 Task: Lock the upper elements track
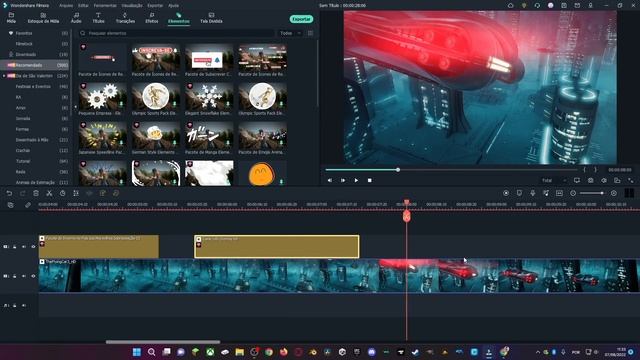click(x=15, y=247)
